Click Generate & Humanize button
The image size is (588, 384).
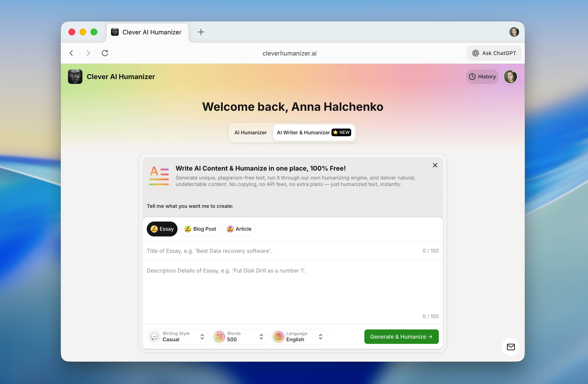click(401, 337)
